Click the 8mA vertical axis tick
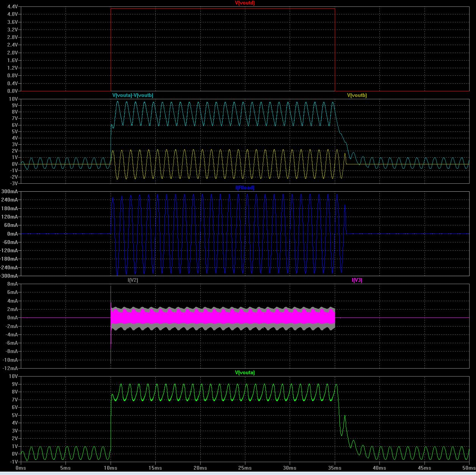This screenshot has height=475, width=476. coord(13,284)
